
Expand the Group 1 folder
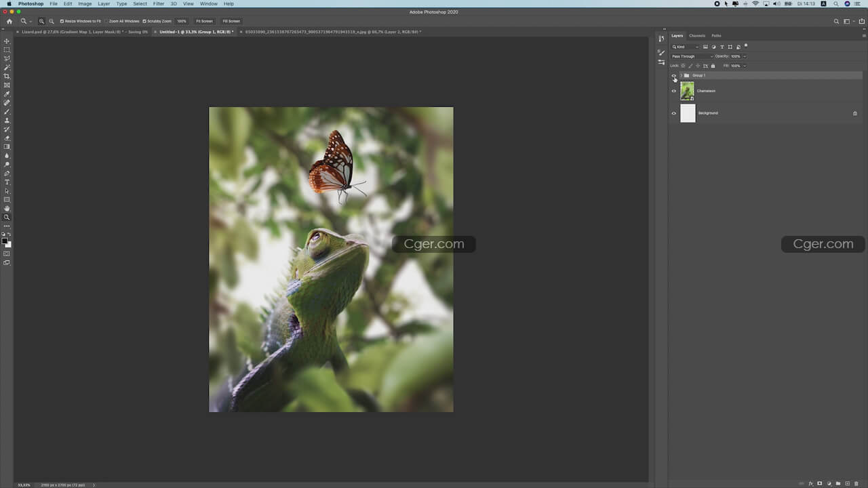(x=681, y=75)
